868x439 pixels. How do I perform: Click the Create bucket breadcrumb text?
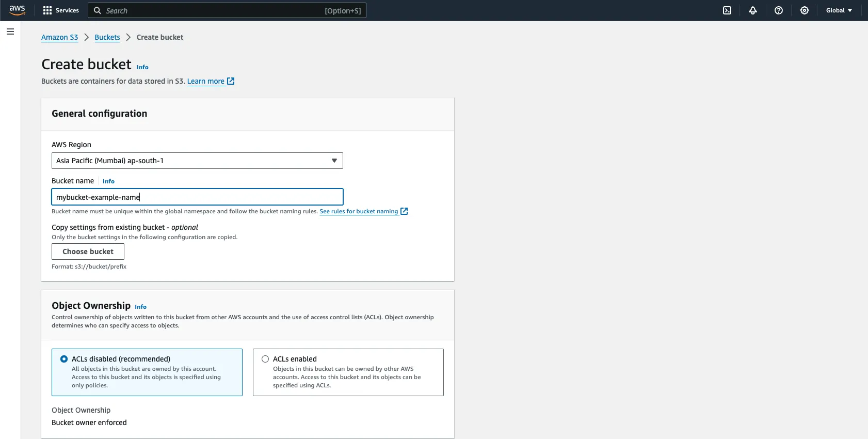pyautogui.click(x=160, y=37)
